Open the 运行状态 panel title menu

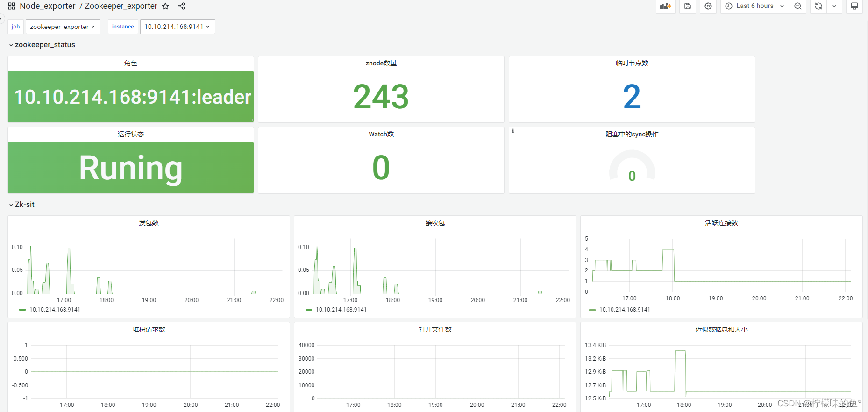[x=131, y=134]
